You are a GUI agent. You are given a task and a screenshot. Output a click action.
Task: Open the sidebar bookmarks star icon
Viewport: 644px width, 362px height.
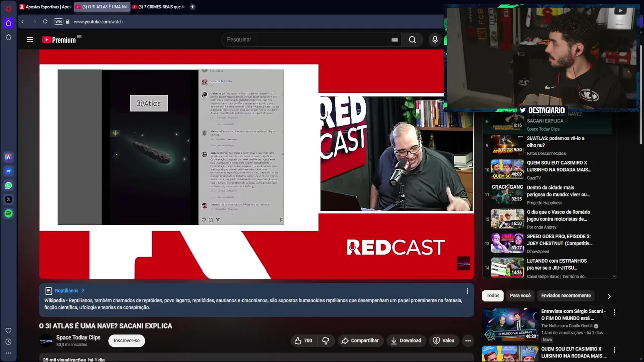(8, 37)
